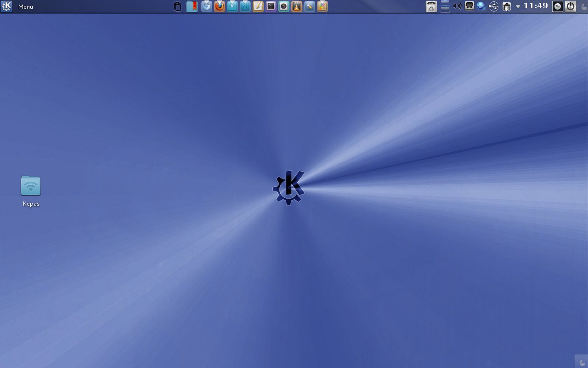Click the Kepas folder label
The image size is (588, 368).
coord(31,204)
